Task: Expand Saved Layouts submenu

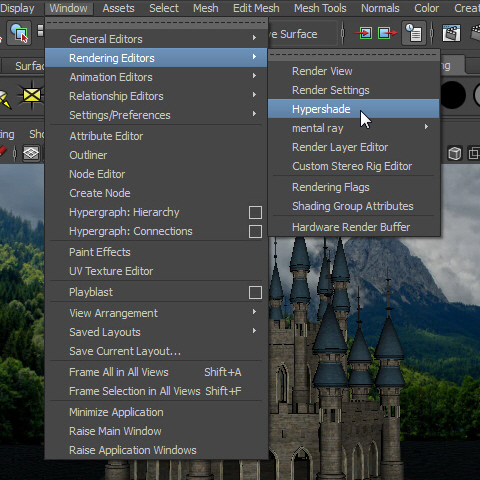Action: pyautogui.click(x=156, y=332)
